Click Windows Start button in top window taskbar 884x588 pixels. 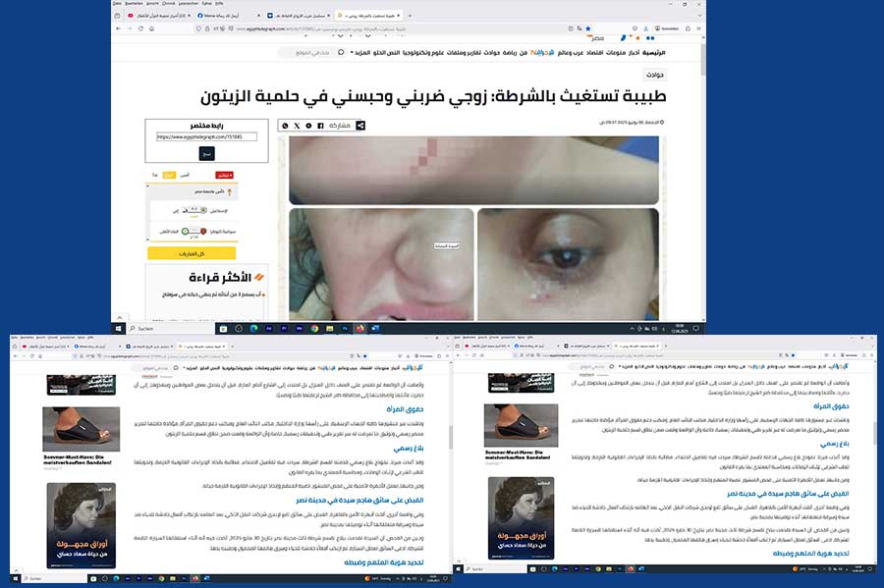pyautogui.click(x=119, y=328)
